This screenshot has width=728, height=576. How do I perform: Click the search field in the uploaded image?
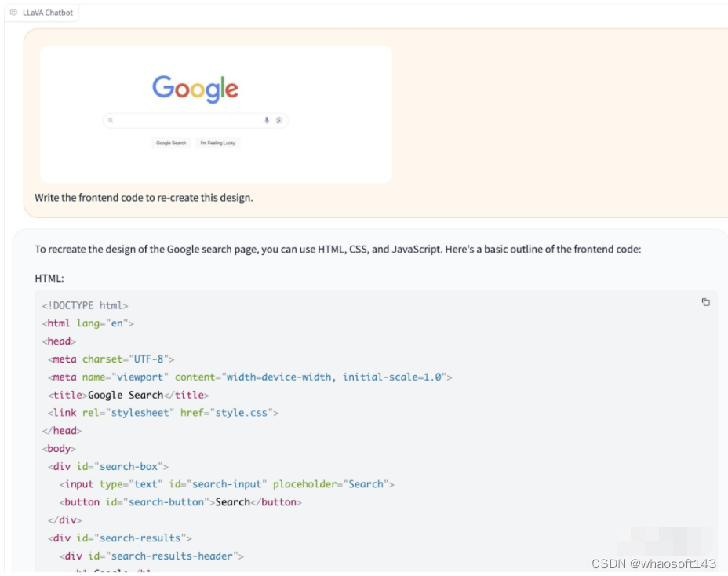(x=195, y=120)
